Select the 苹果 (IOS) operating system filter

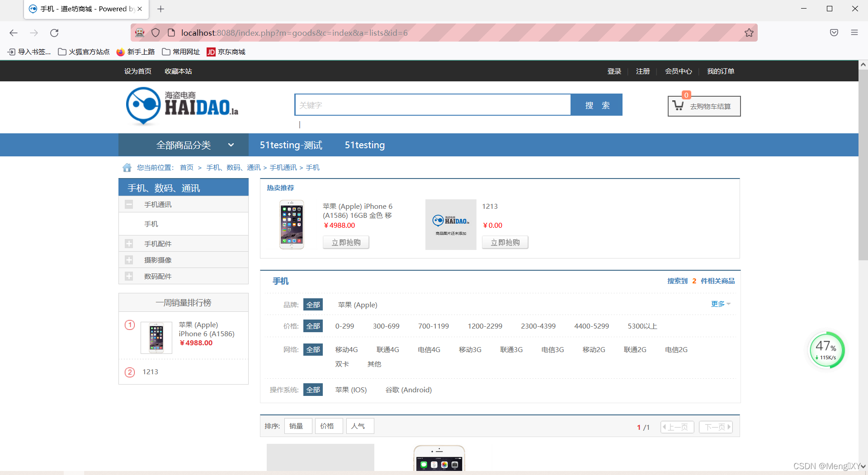tap(351, 390)
